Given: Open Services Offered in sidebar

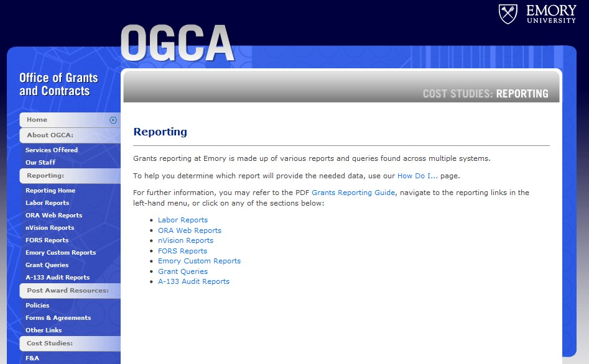Looking at the screenshot, I should pos(52,150).
